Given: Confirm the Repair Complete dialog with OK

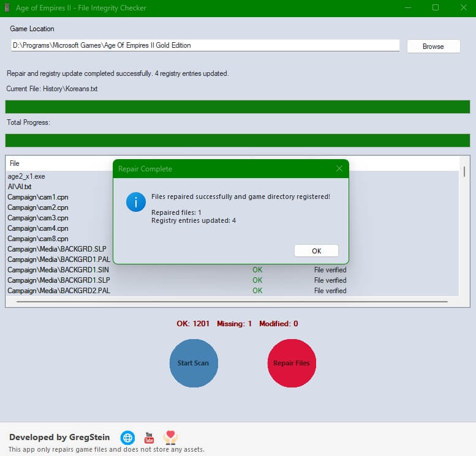Looking at the screenshot, I should [316, 251].
